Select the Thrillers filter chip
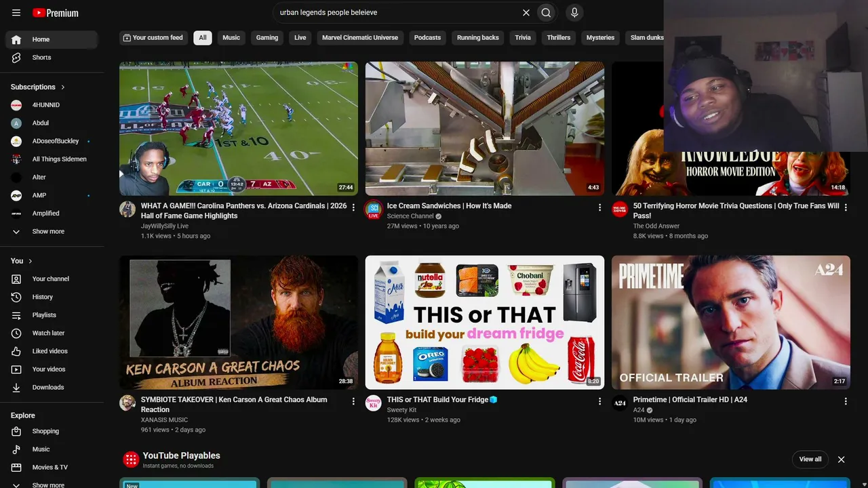Viewport: 868px width, 488px height. coord(559,38)
